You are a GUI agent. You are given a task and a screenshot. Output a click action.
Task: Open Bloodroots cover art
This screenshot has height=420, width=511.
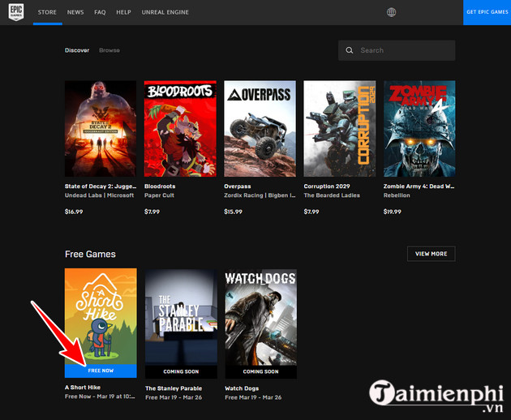pos(180,129)
